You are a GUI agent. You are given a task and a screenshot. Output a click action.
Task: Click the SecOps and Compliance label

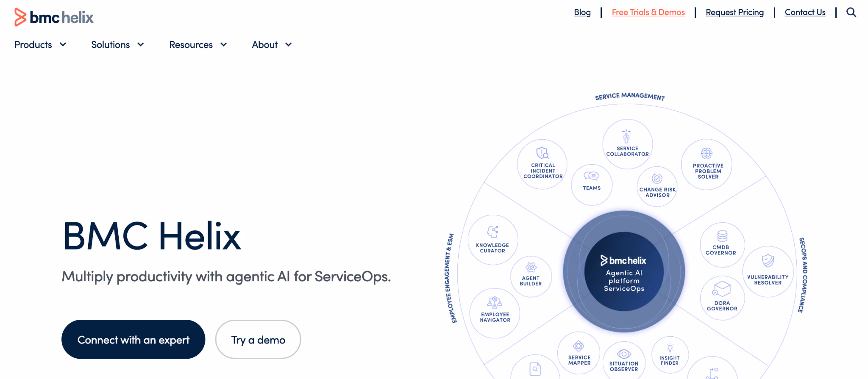(803, 275)
